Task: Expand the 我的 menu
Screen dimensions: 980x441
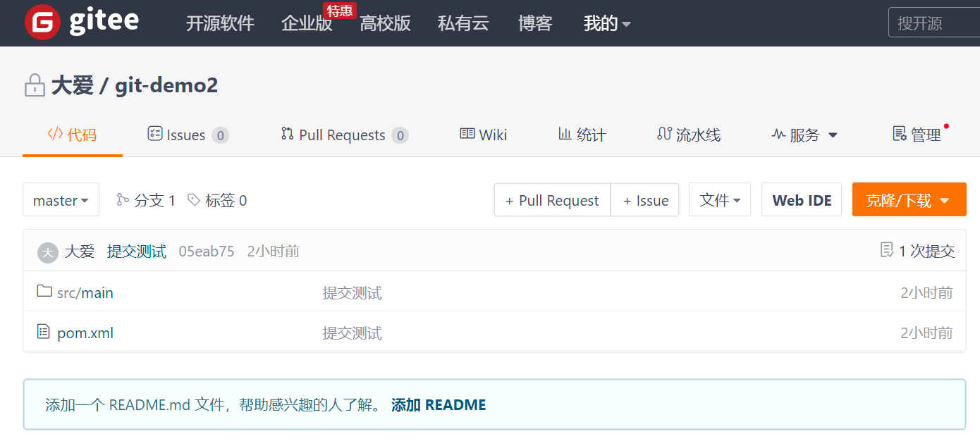Action: pos(607,23)
